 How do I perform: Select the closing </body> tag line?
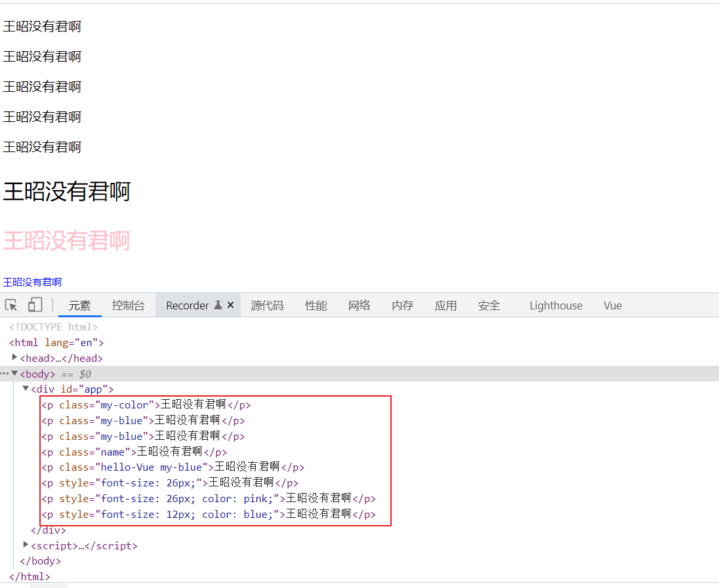[41, 561]
